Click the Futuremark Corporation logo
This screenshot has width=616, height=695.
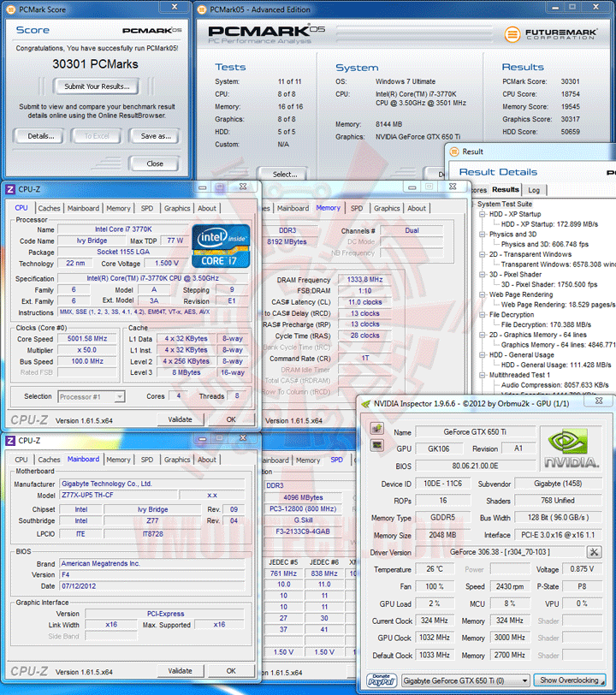coord(551,33)
